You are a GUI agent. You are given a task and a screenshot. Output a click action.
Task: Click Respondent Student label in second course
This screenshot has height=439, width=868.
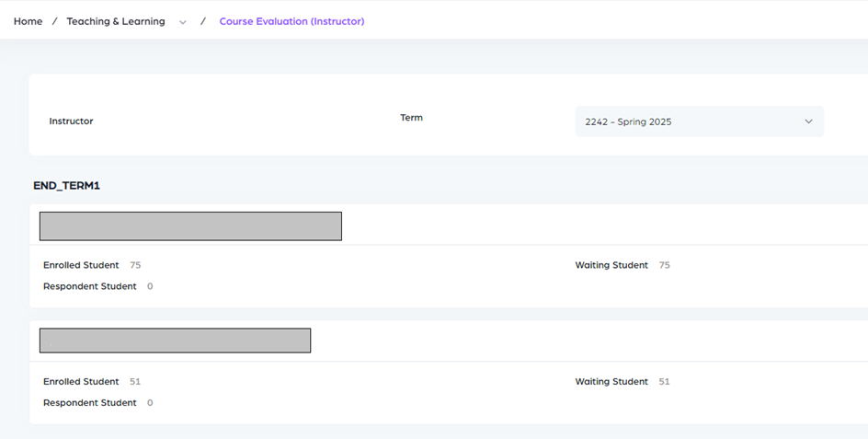point(89,402)
